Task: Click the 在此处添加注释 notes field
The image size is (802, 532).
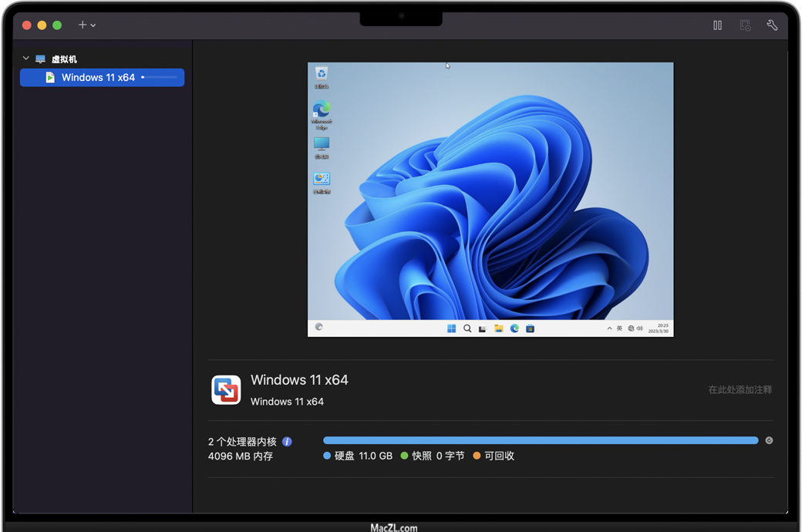Action: [x=740, y=390]
